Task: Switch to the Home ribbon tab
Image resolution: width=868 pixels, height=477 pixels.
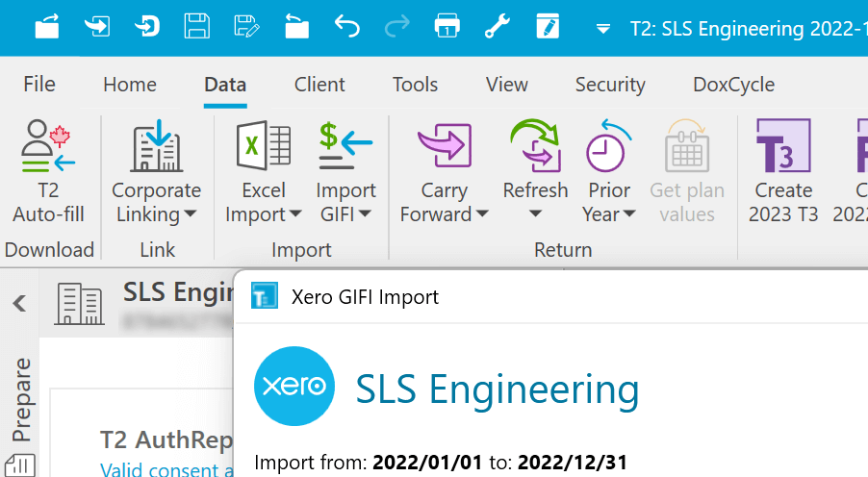Action: pos(130,85)
